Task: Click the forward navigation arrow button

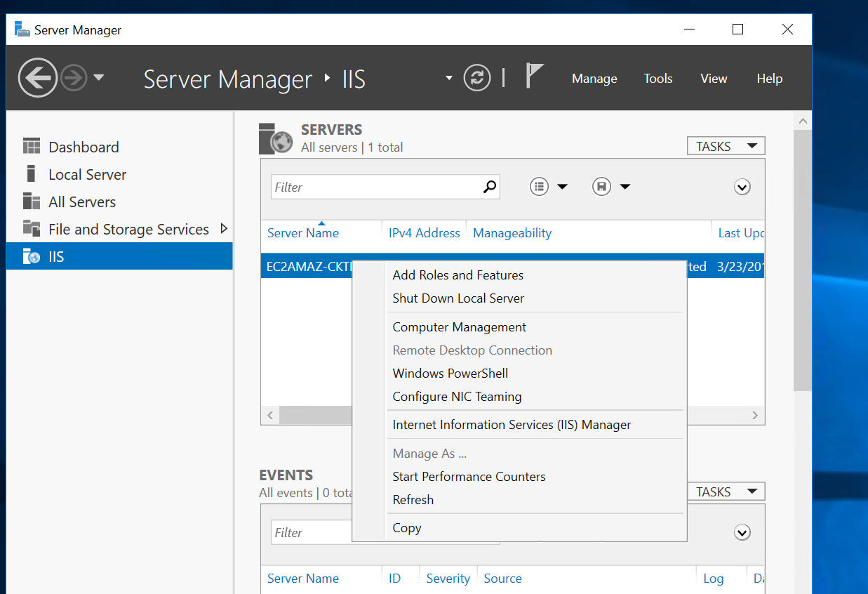Action: coord(74,78)
